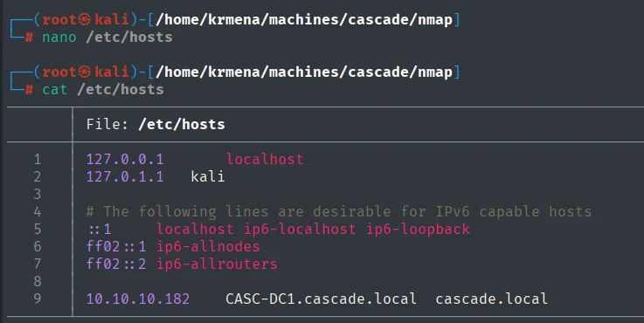Click the skull icon in second prompt
644x323 pixels.
pyautogui.click(x=85, y=72)
